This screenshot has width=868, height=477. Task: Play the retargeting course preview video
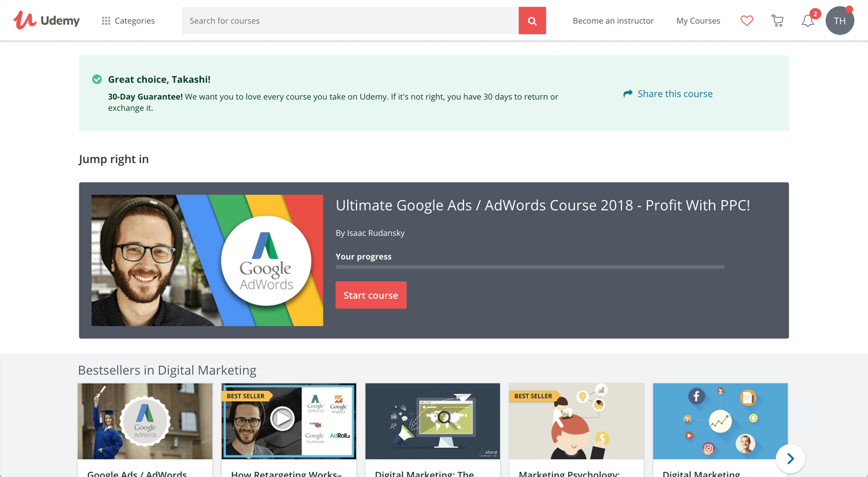click(282, 419)
